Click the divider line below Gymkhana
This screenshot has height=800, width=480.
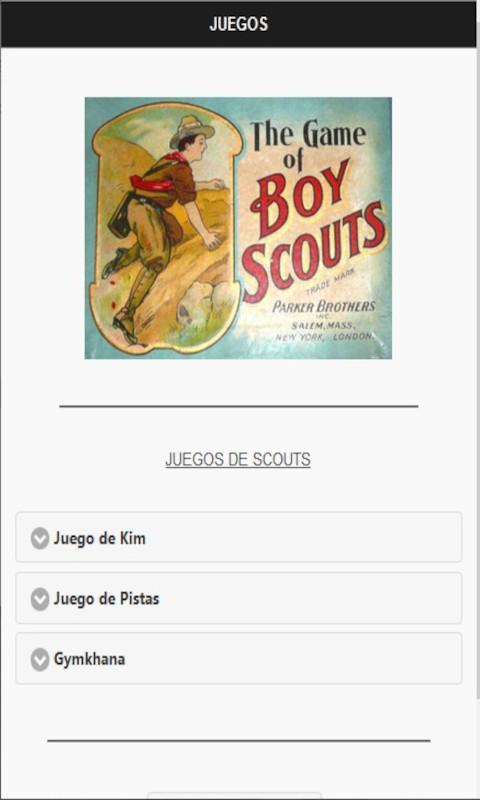coord(239,740)
